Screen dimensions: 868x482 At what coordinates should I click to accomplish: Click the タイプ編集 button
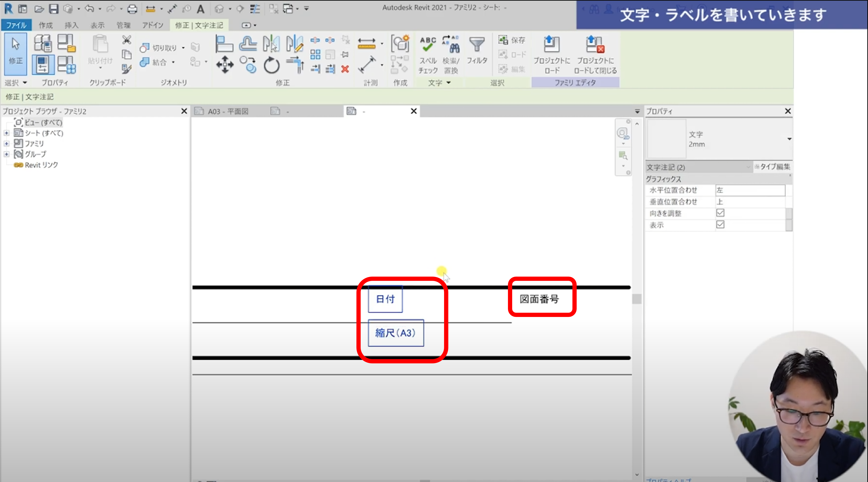click(772, 167)
